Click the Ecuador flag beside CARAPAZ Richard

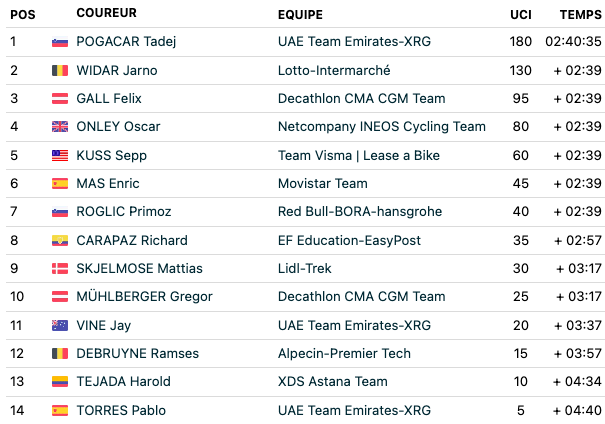click(x=60, y=240)
